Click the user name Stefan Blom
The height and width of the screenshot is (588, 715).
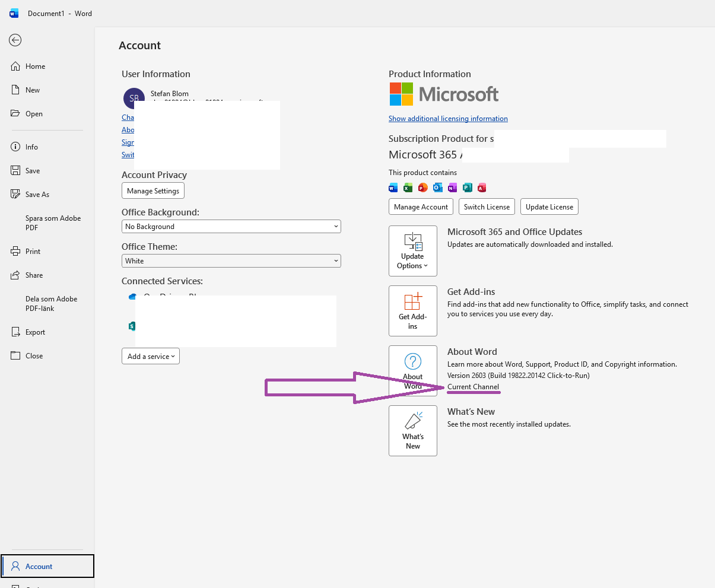coord(170,94)
